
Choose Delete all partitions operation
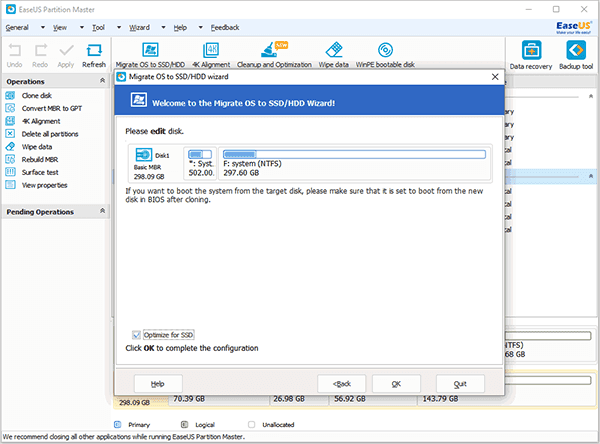tap(50, 134)
